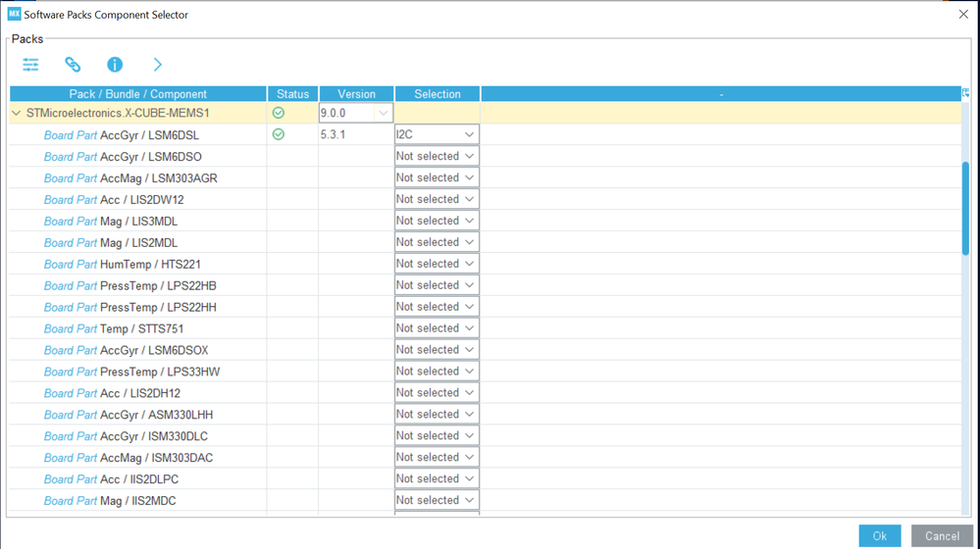Open selection dropdown for AccMag / LSM303AGR
Viewport: 980px width, 549px height.
pyautogui.click(x=437, y=177)
